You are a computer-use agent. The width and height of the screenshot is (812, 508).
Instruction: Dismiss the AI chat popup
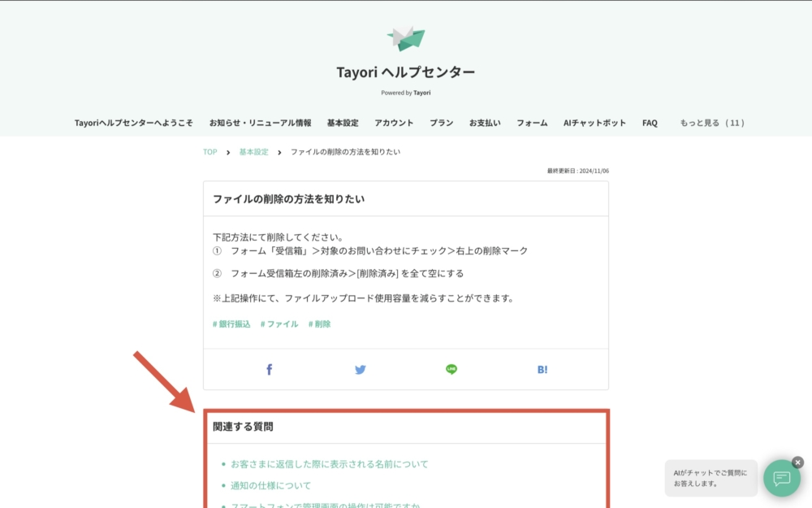tap(797, 462)
